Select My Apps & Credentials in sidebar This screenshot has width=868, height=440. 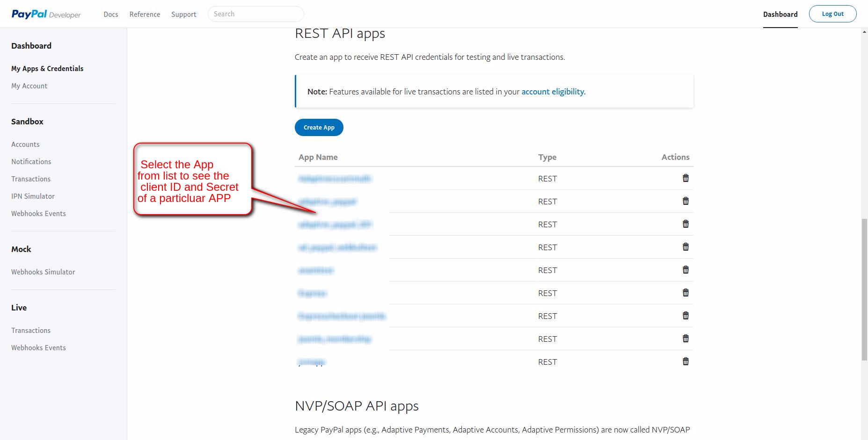[x=47, y=68]
